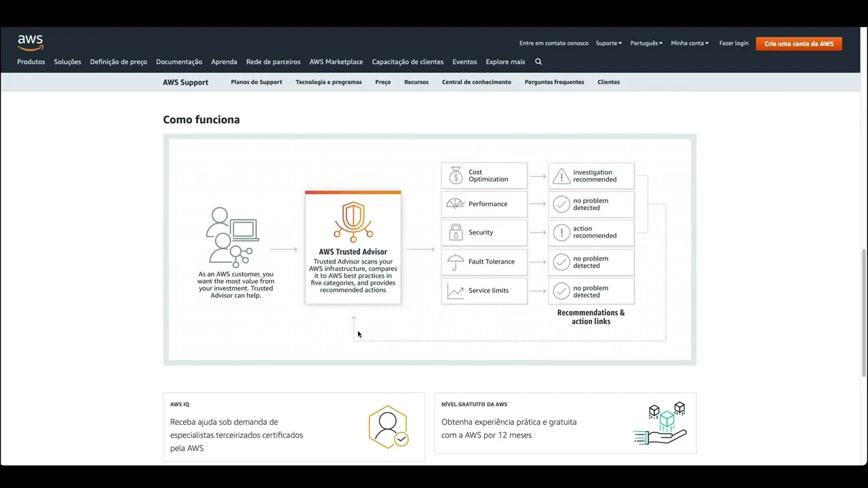Viewport: 868px width, 488px height.
Task: Go to AWS Support home link
Action: click(x=186, y=82)
